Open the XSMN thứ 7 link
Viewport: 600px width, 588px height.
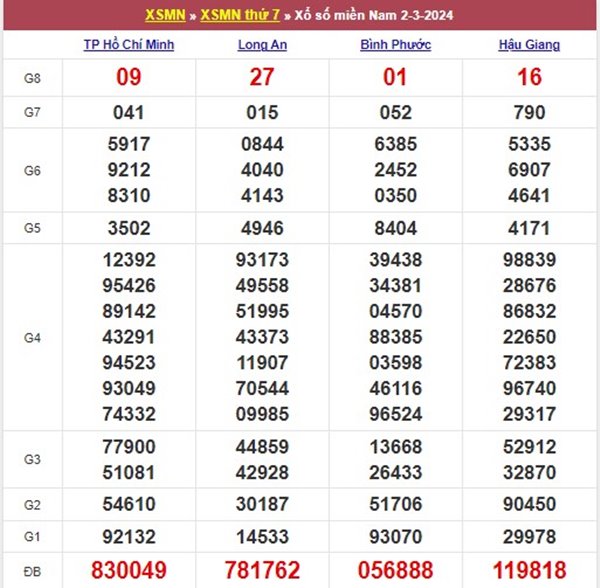point(240,15)
